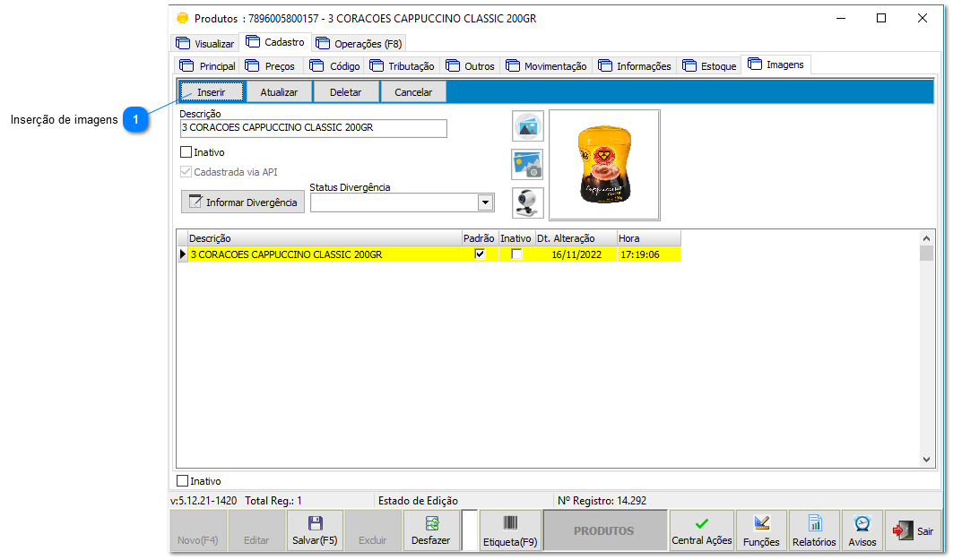
Task: Select the product image thumbnail
Action: [603, 165]
